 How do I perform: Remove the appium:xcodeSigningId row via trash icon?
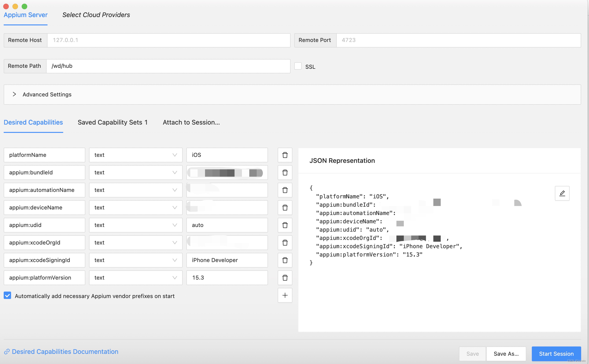click(x=285, y=260)
